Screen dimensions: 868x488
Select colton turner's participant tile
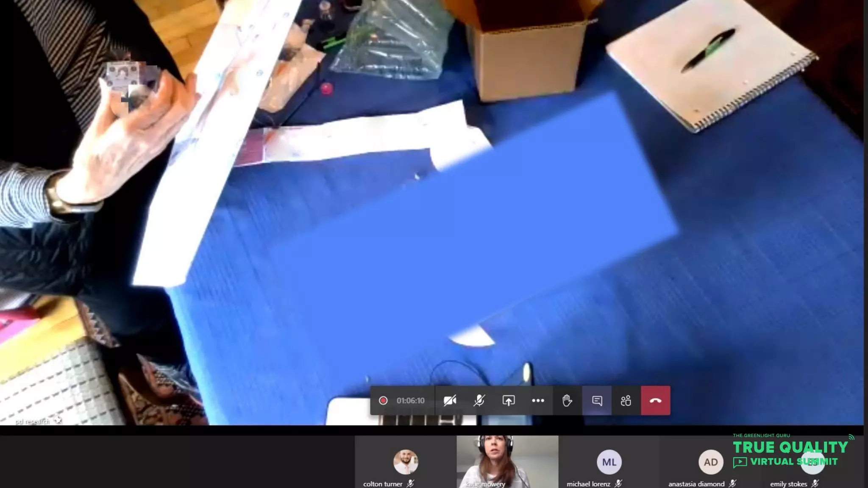tap(405, 462)
